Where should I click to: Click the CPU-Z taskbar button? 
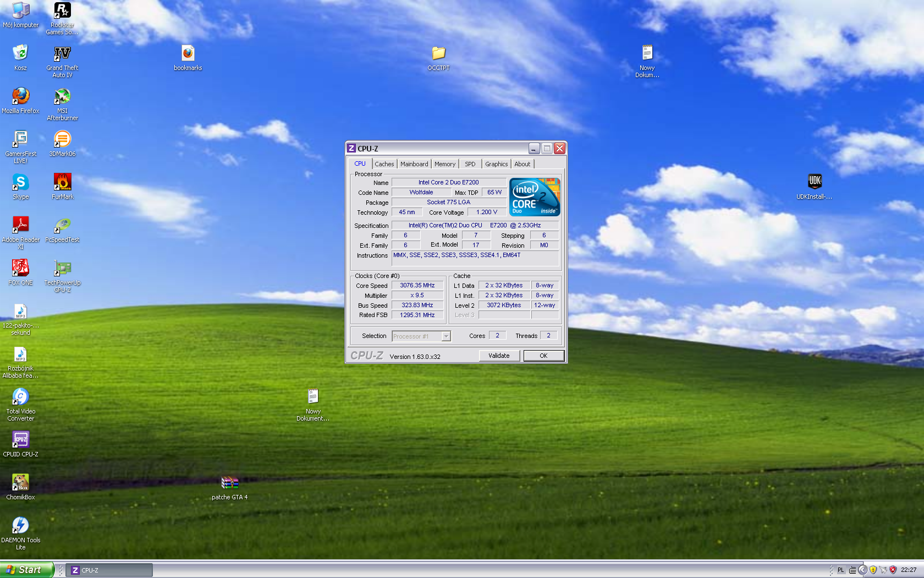[x=109, y=570]
